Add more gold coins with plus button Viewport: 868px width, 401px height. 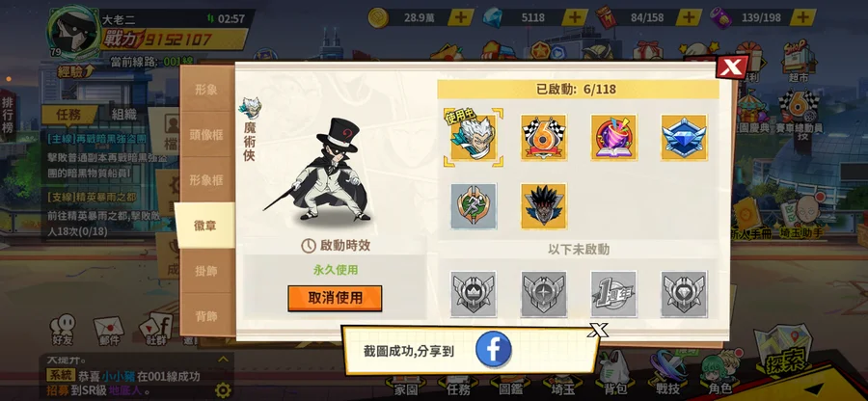(461, 17)
